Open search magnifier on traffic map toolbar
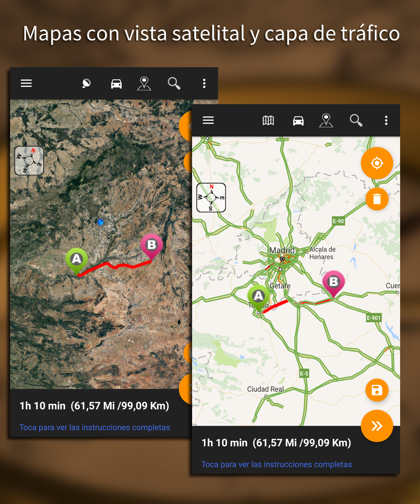 (356, 120)
